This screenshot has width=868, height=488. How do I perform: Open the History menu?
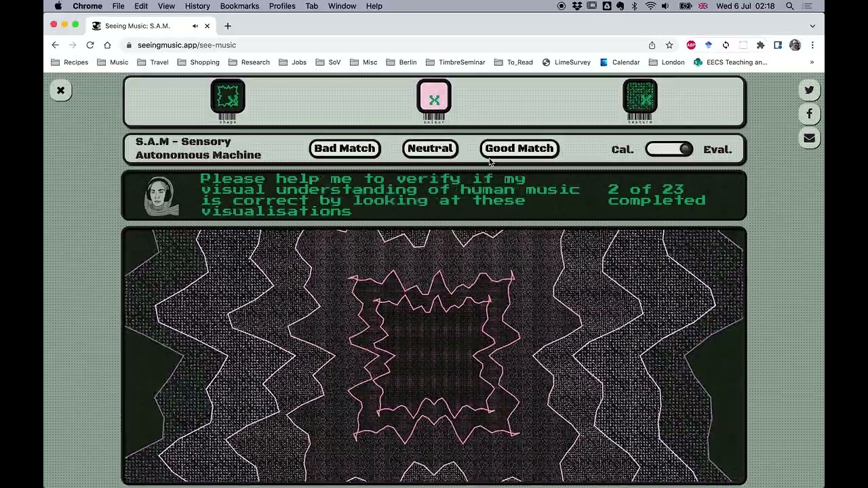197,6
